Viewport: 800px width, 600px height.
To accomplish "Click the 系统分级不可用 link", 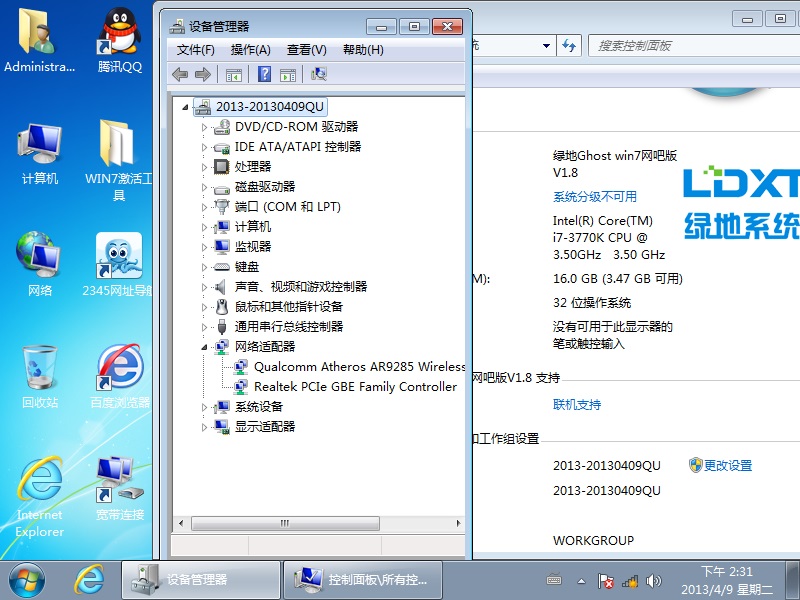I will click(595, 196).
